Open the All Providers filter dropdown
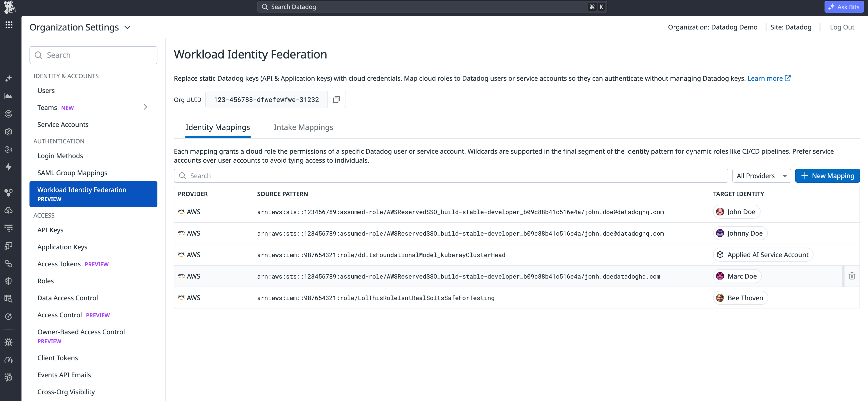This screenshot has width=868, height=401. tap(761, 176)
